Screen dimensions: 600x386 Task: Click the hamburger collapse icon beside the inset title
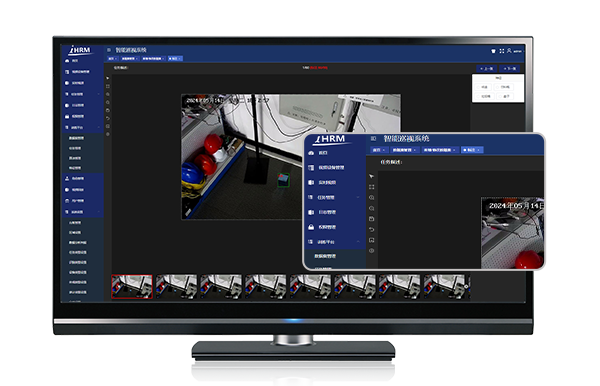[x=373, y=138]
